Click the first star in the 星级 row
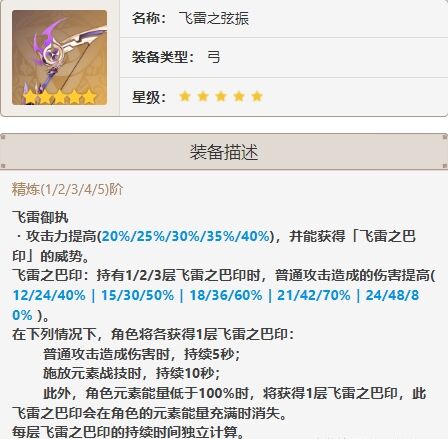 tap(185, 97)
